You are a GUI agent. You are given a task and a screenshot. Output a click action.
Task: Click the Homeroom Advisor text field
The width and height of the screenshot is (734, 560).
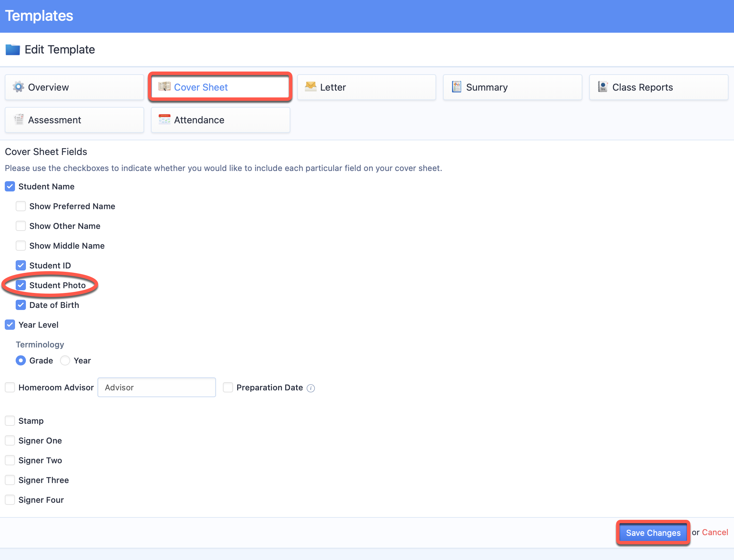[x=157, y=387]
